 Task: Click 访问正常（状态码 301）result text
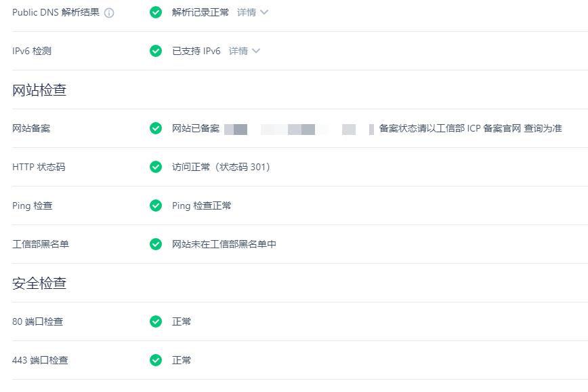(x=221, y=167)
